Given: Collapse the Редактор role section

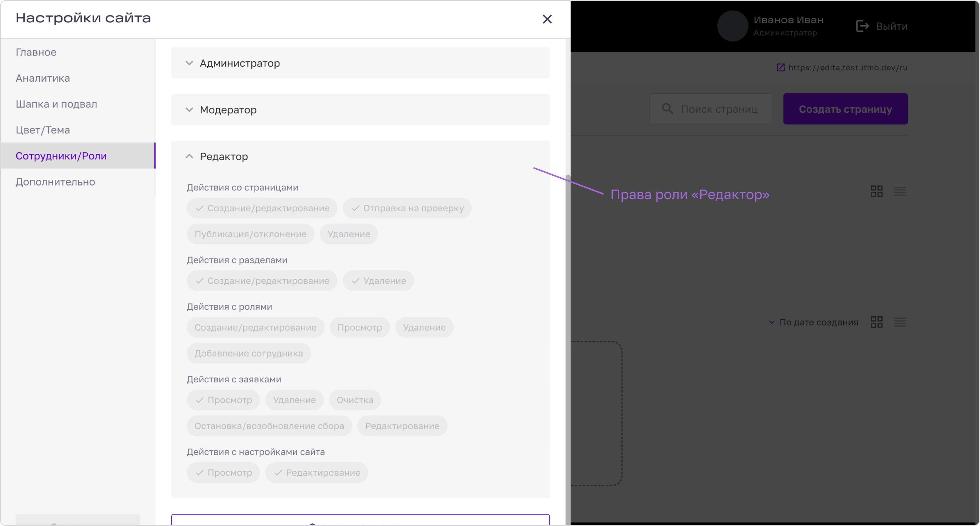Looking at the screenshot, I should [360, 156].
